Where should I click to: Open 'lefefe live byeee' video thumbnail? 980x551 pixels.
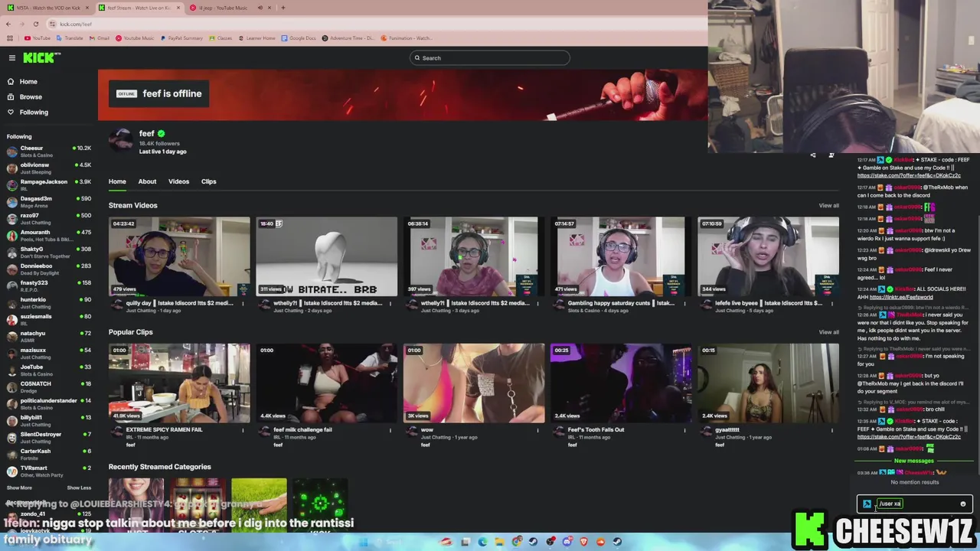768,256
